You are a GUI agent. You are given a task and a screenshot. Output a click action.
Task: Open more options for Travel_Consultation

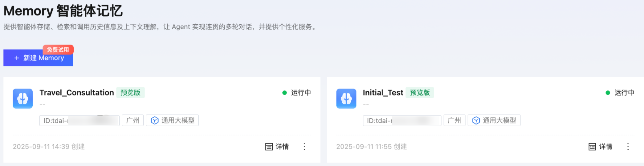point(304,147)
